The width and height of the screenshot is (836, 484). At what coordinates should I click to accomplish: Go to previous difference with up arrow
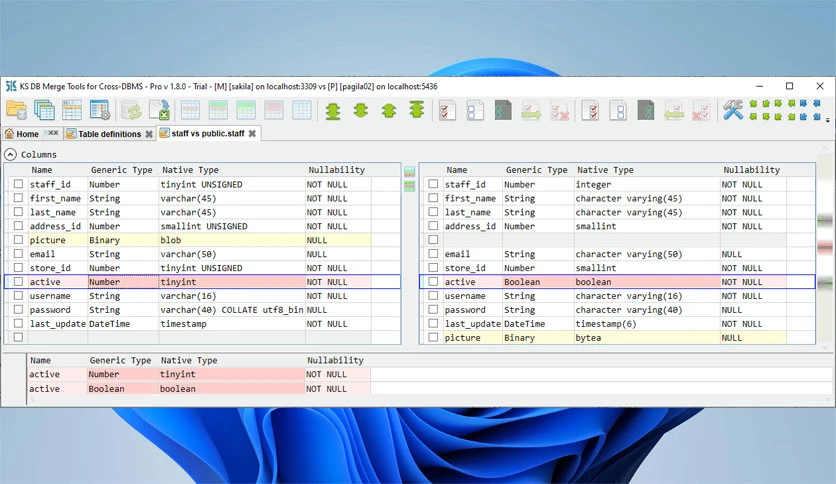tap(389, 110)
